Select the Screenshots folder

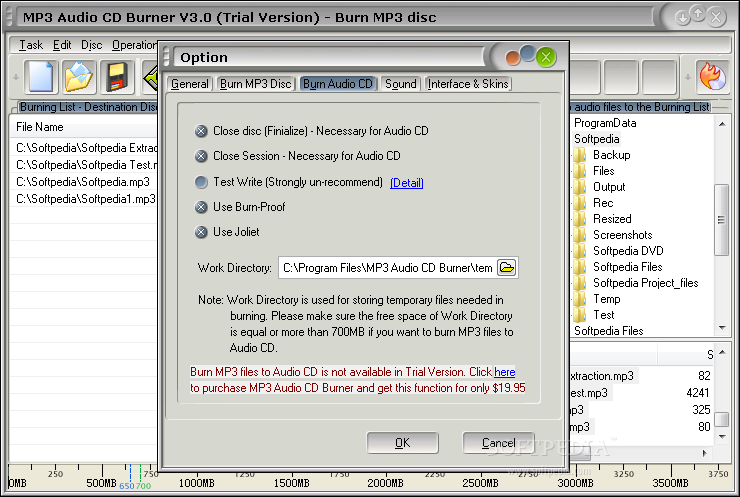(622, 235)
